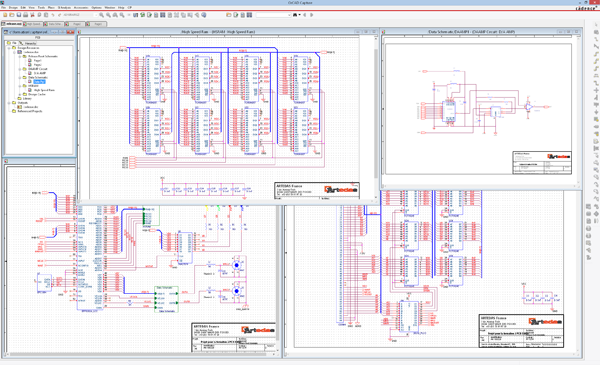Collapse the Outputs tree node
The width and height of the screenshot is (600, 365).
[x=9, y=103]
